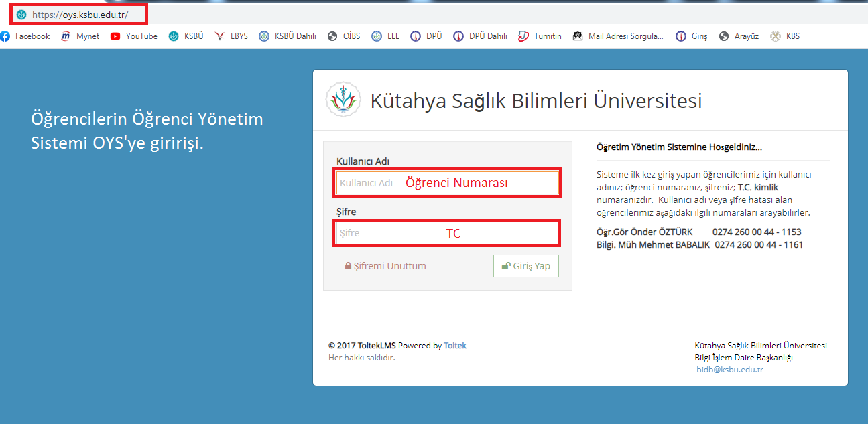Open the KSBÜ bookmark

coord(186,36)
